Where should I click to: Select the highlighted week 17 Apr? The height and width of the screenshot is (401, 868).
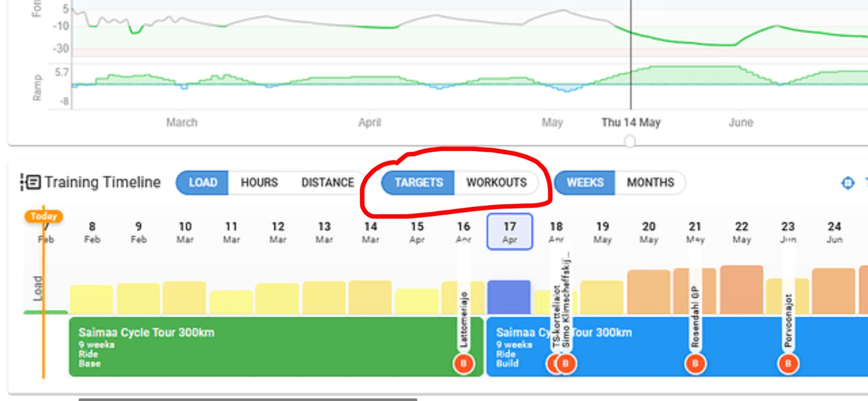point(509,231)
